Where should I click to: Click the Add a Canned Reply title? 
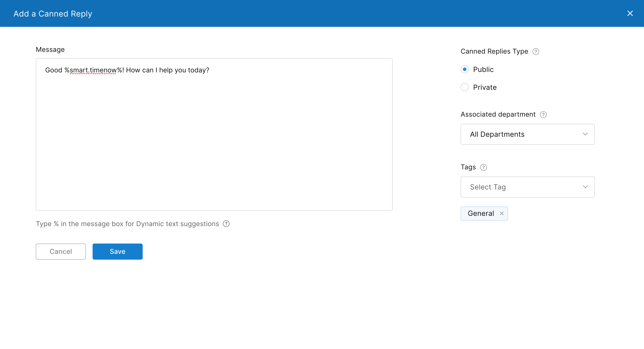point(53,13)
